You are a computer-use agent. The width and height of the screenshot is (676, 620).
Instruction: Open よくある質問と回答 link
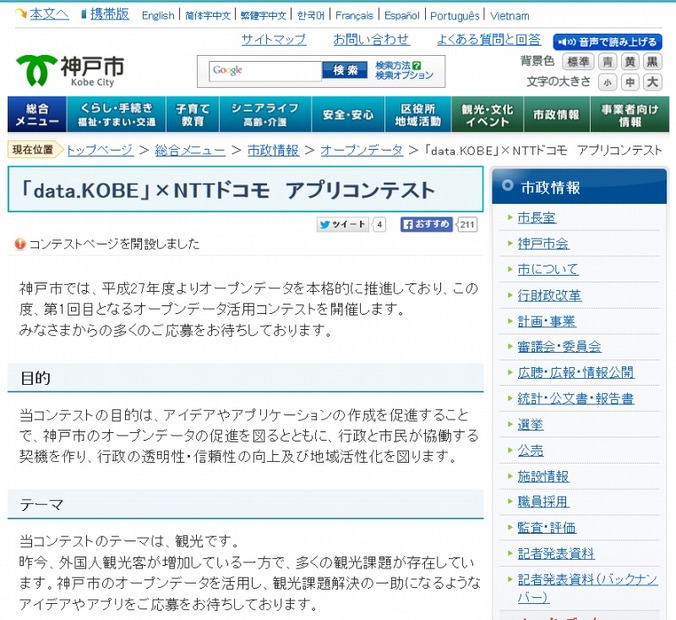pyautogui.click(x=489, y=40)
